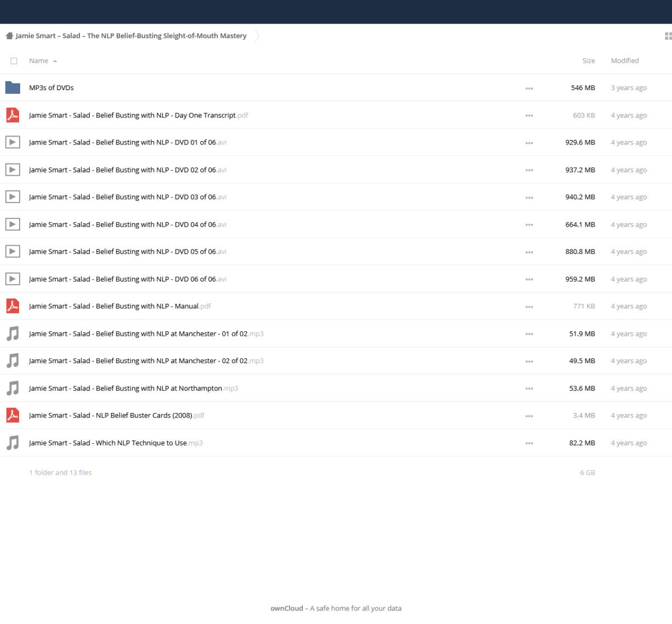Switch to grid view icon
Screen dimensions: 672x624
[x=668, y=36]
